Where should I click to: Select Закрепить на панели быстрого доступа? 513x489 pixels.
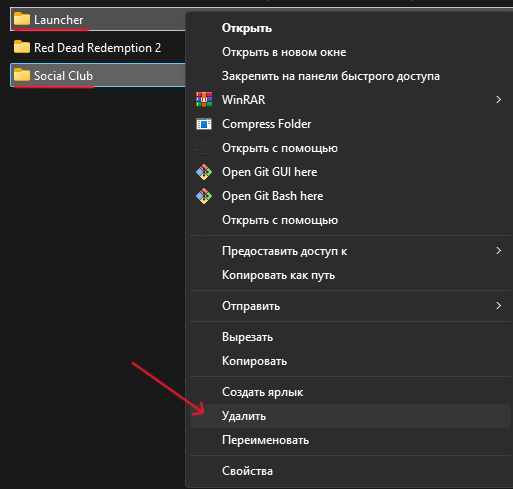[x=350, y=76]
